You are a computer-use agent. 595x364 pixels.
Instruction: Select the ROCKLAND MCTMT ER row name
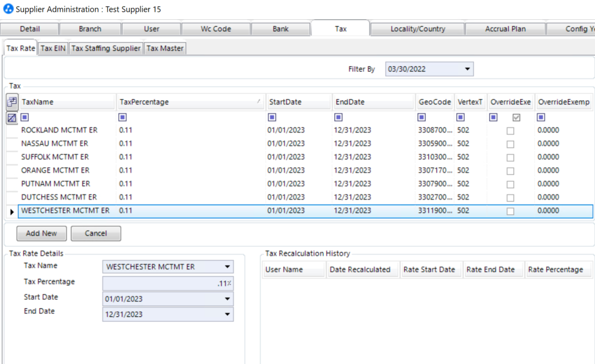tap(59, 130)
